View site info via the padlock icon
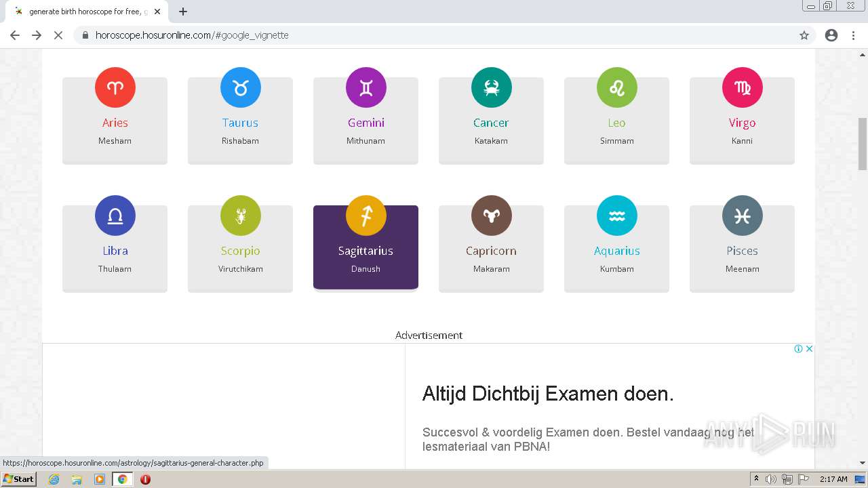Viewport: 868px width, 488px height. 85,35
